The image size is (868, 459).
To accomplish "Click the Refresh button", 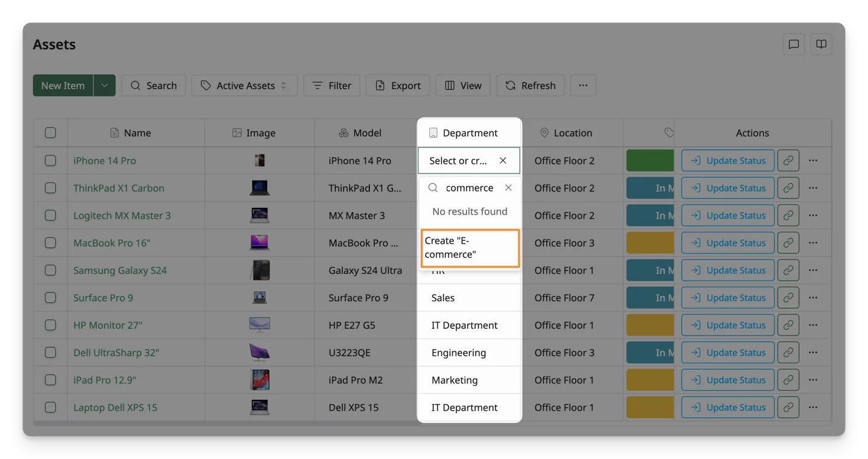I will pyautogui.click(x=530, y=86).
